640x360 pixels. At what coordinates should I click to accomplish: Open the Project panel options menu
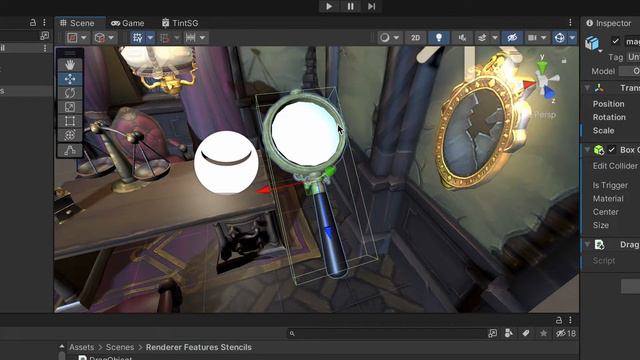click(570, 320)
